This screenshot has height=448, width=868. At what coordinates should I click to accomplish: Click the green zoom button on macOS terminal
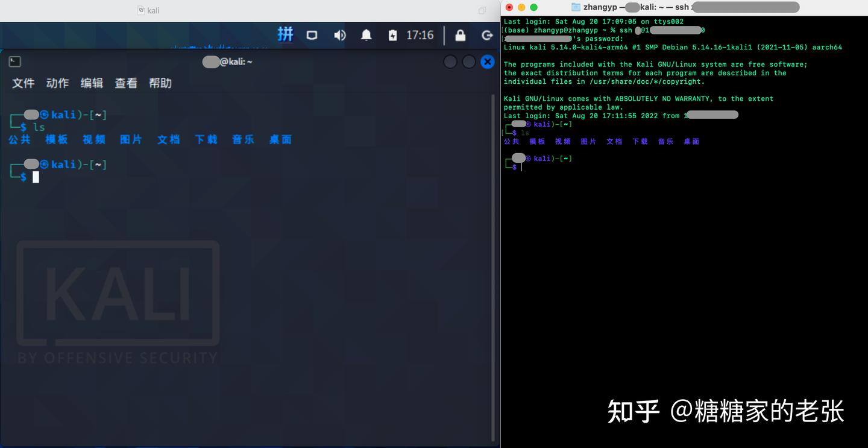coord(533,7)
